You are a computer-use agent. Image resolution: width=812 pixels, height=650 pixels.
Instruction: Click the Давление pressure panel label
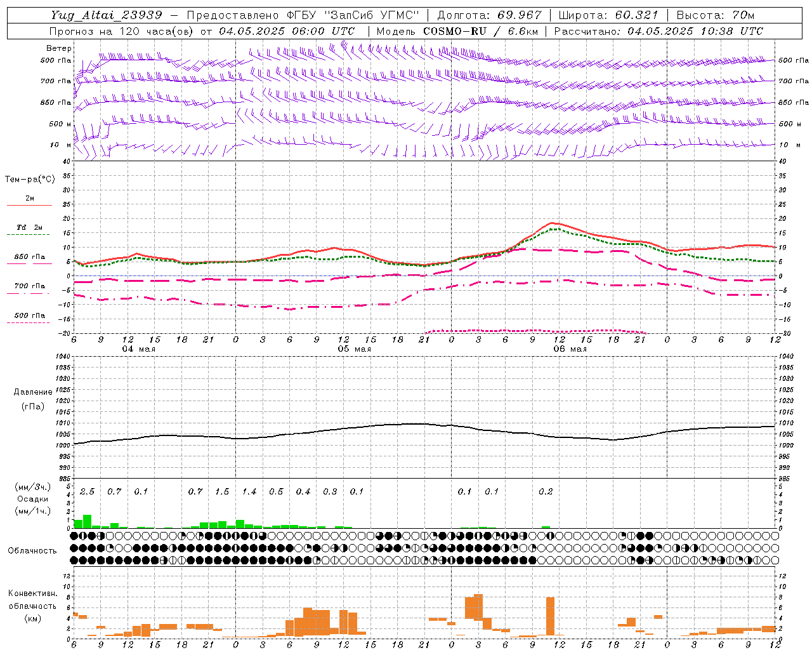pos(33,392)
